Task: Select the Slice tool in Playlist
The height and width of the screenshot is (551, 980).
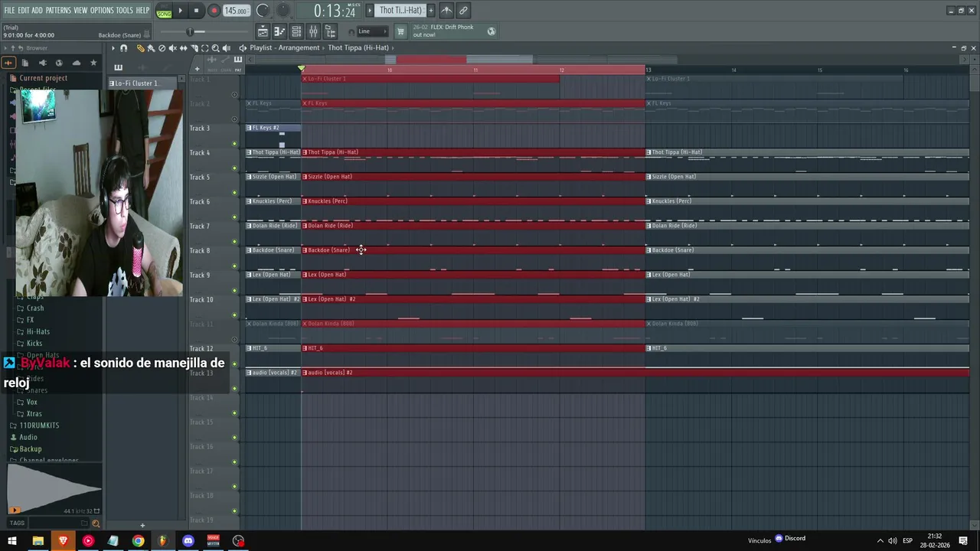Action: coord(194,48)
